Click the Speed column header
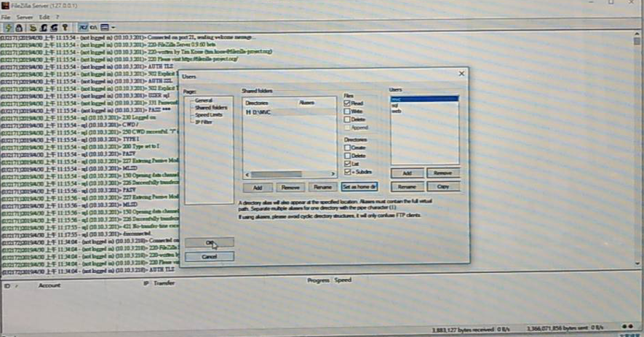The width and height of the screenshot is (644, 337). click(343, 280)
